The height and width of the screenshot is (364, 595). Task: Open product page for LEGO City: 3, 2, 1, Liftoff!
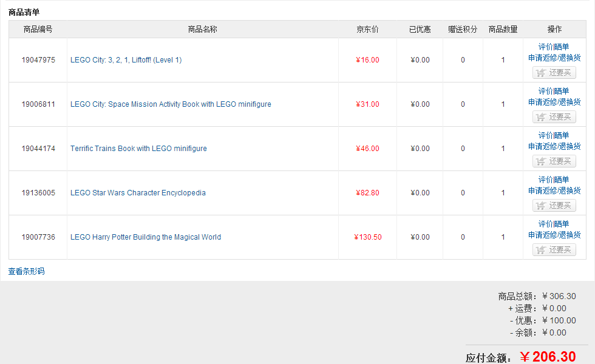pyautogui.click(x=126, y=60)
